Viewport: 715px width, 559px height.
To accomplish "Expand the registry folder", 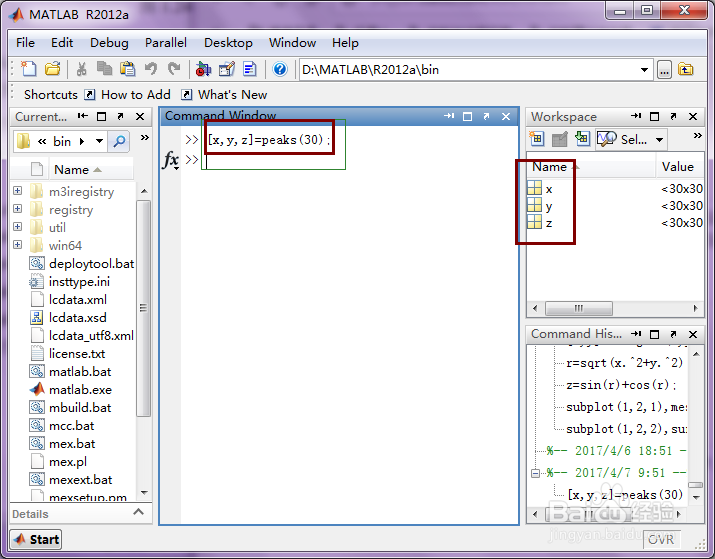I will tap(17, 209).
